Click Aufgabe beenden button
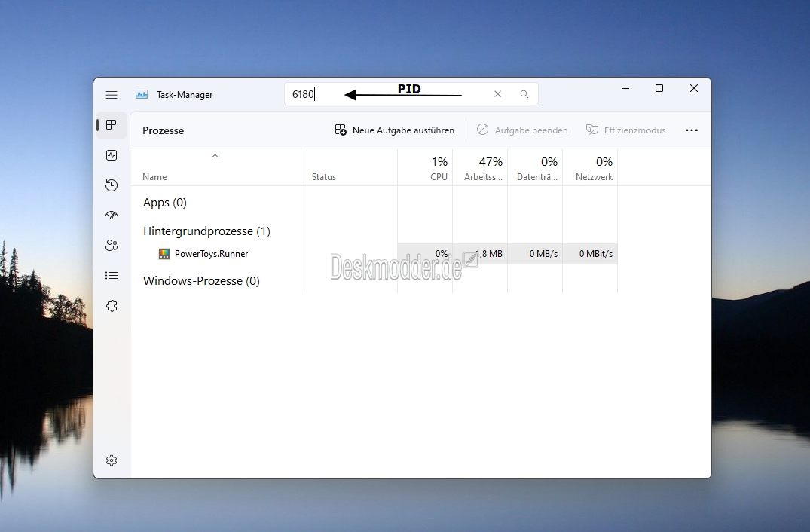This screenshot has height=532, width=810. pos(522,130)
